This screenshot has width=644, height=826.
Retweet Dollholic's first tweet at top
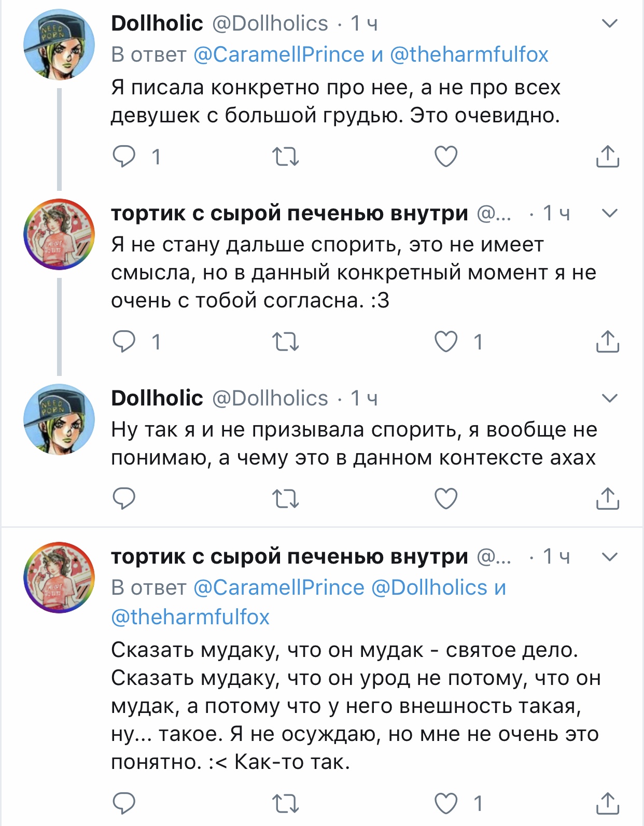click(286, 156)
